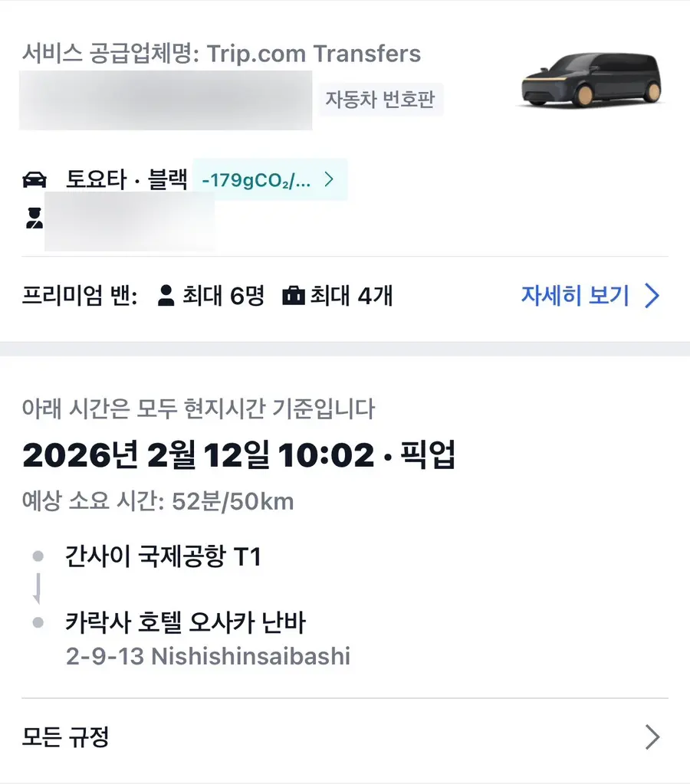Open the 모든 규정 policies row
The image size is (690, 784).
coord(345,736)
